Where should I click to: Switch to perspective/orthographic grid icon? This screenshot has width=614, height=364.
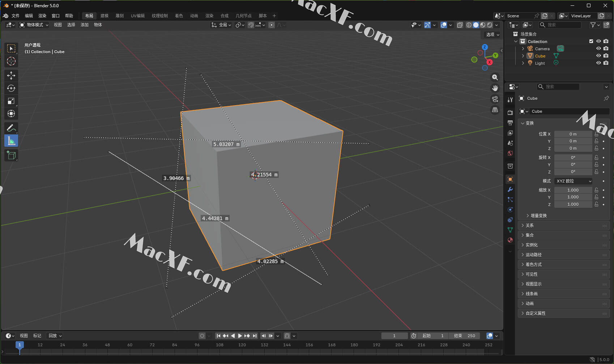pyautogui.click(x=495, y=110)
